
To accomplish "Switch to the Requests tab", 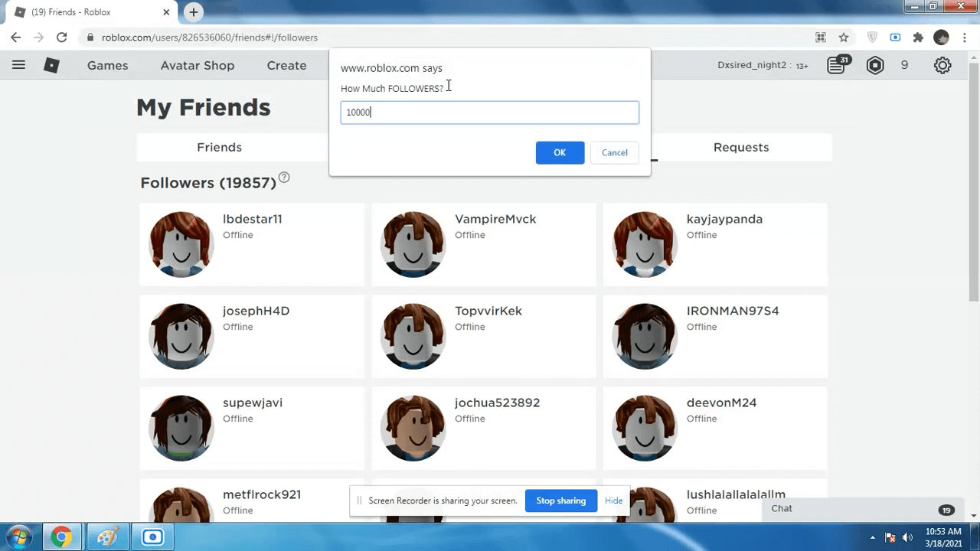I will pos(741,147).
